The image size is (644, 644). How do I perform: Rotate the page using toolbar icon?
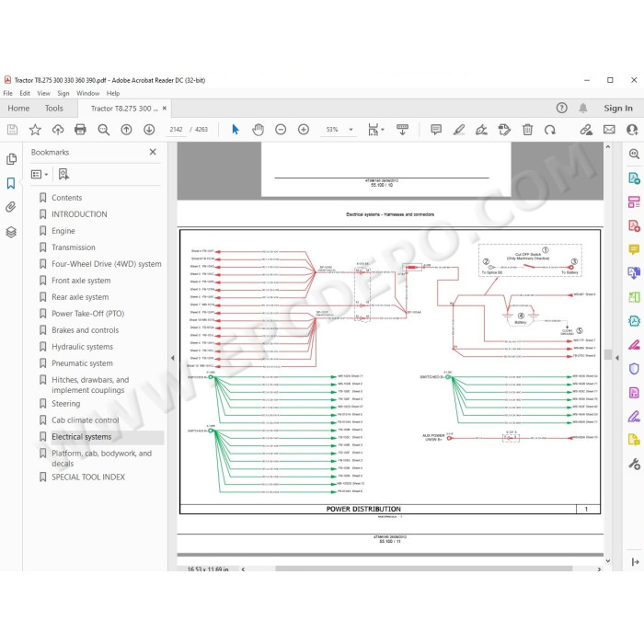550,130
